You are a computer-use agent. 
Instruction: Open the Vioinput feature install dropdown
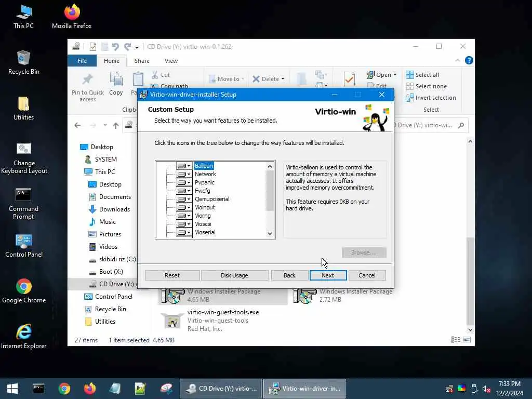point(184,207)
